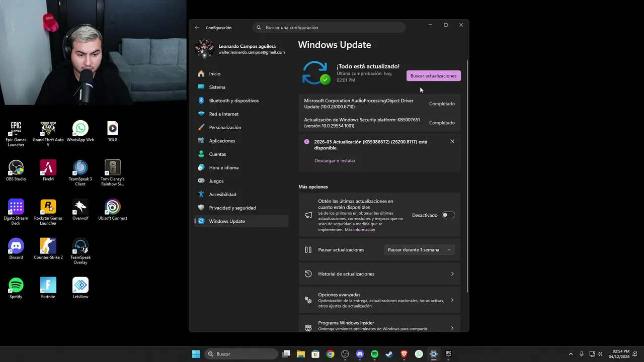Open OBS Studio from the taskbar
The image size is (644, 362).
[345, 354]
